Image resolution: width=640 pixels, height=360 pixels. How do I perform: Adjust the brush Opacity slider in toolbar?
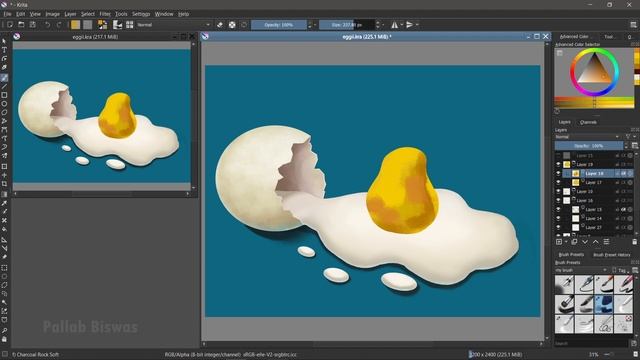[x=279, y=25]
